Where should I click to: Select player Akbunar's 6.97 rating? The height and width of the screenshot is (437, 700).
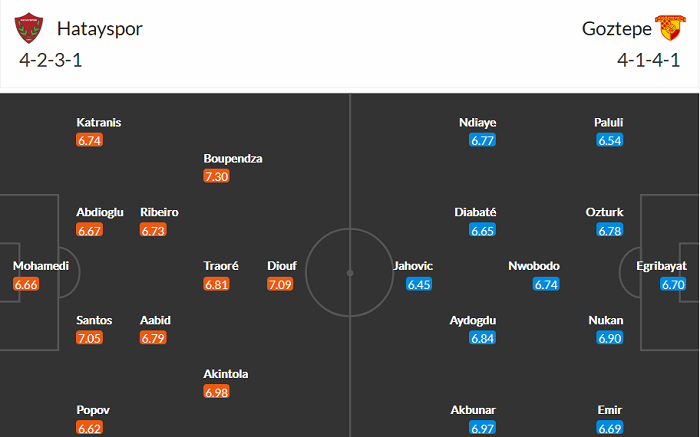[484, 428]
